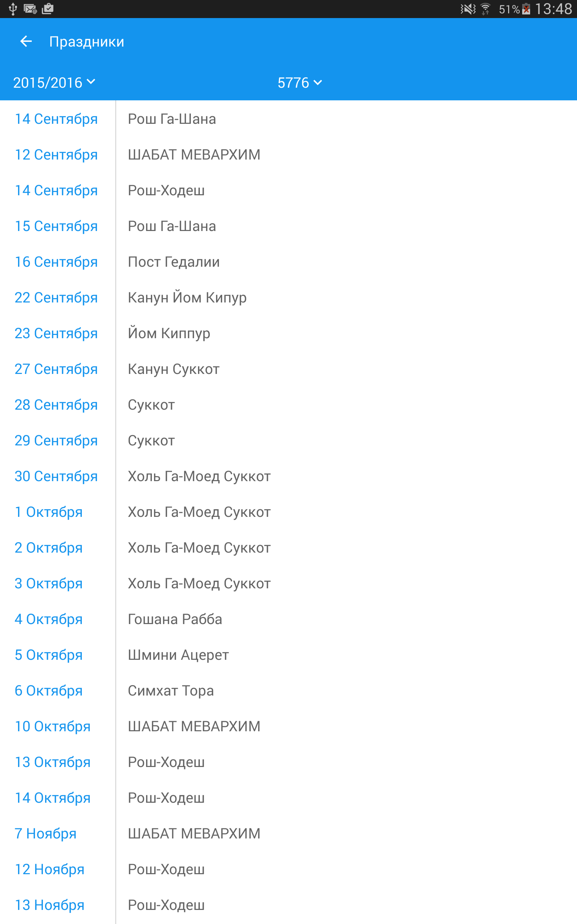Tap the mail notification icon in status bar
The width and height of the screenshot is (577, 924).
(x=30, y=9)
